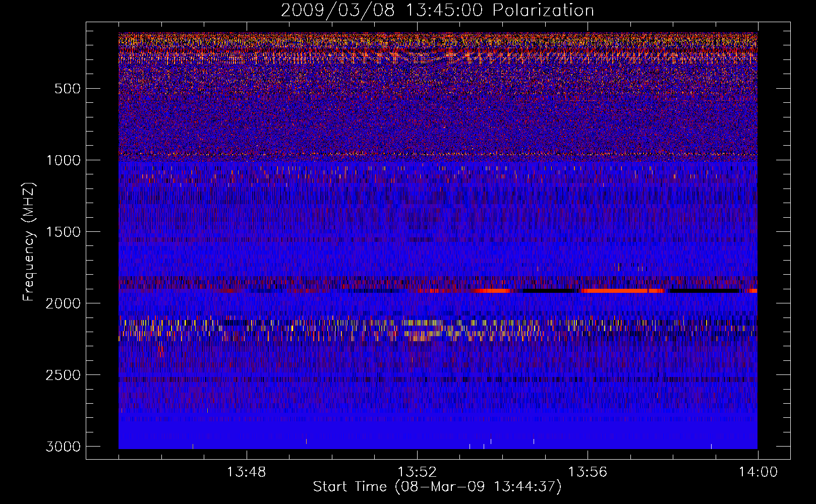Click the 500 frequency tick label
This screenshot has height=504, width=816.
[68, 89]
